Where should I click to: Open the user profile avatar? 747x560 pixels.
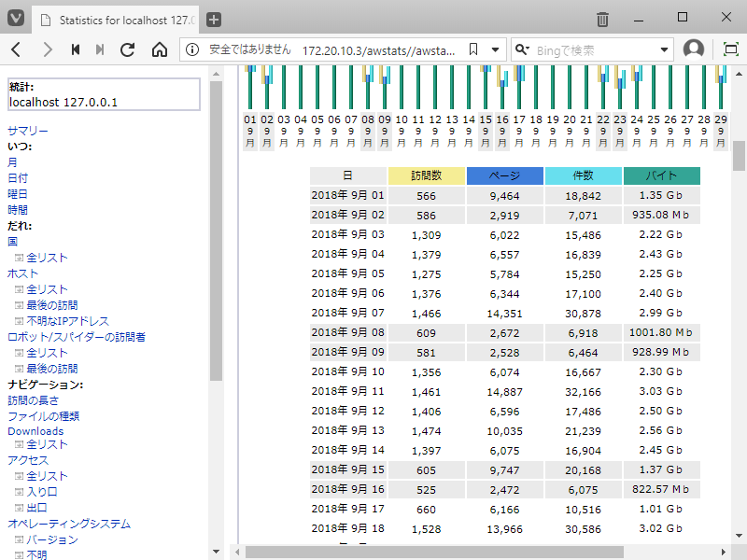(x=693, y=49)
